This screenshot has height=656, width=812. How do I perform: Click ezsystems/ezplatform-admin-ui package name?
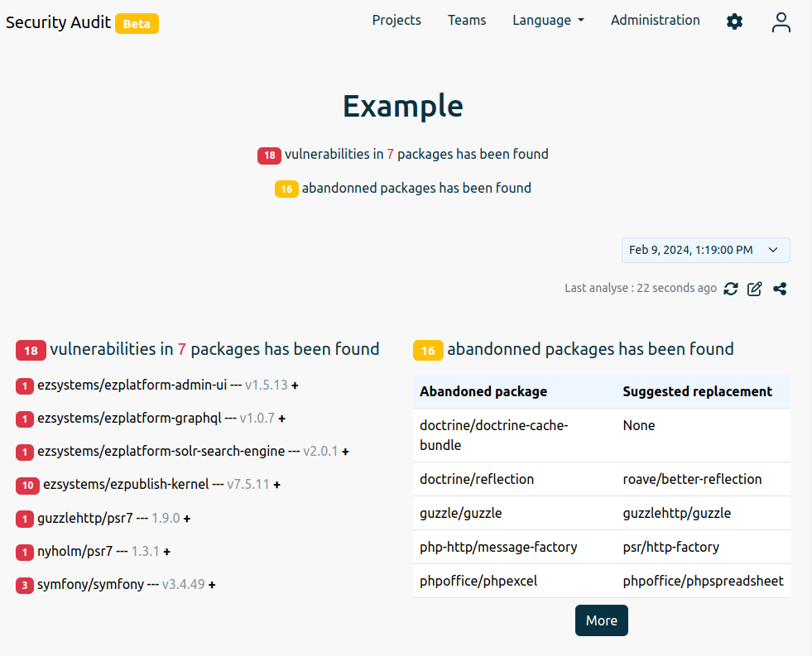132,385
